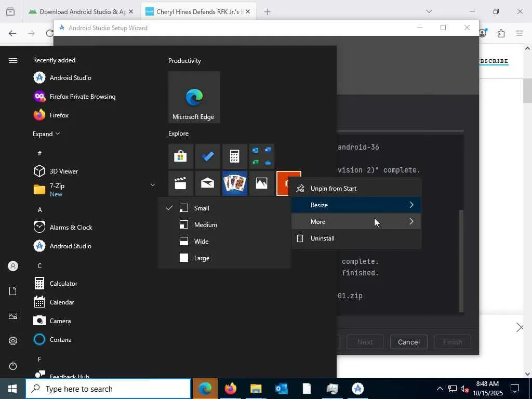Open Solitaire cards tile
This screenshot has width=532, height=399.
[234, 183]
